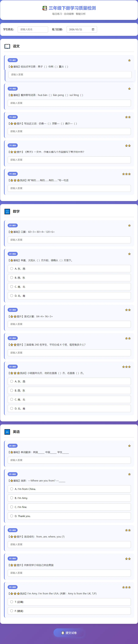Open calendar picker icon in date field
The width and height of the screenshot is (138, 644).
coord(93,30)
